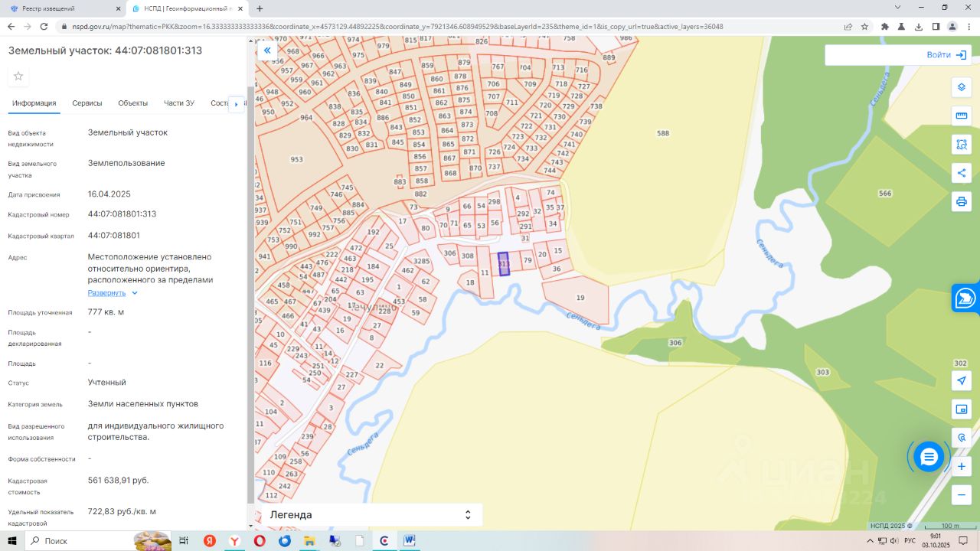Zoom in on the map
Image resolution: width=980 pixels, height=551 pixels.
click(x=962, y=466)
